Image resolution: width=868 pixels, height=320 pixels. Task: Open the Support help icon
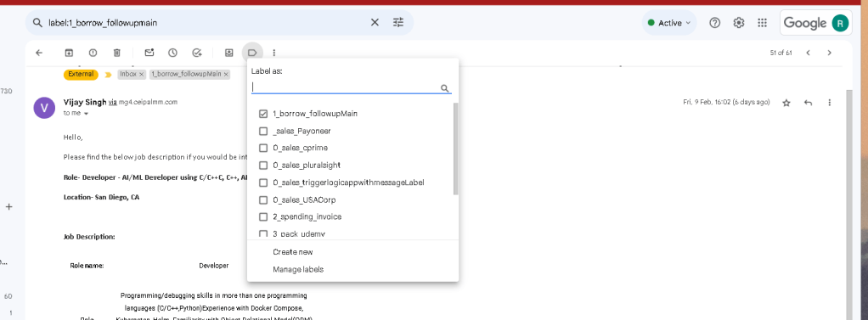714,23
